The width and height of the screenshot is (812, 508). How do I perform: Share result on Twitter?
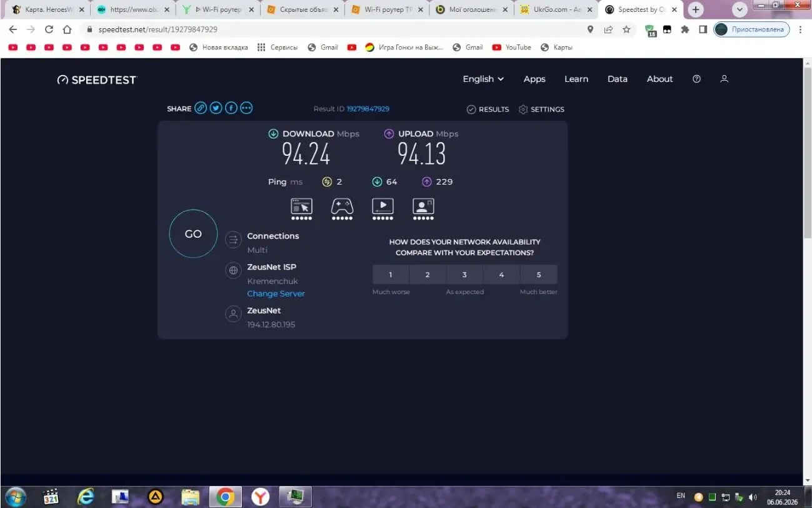pyautogui.click(x=216, y=108)
